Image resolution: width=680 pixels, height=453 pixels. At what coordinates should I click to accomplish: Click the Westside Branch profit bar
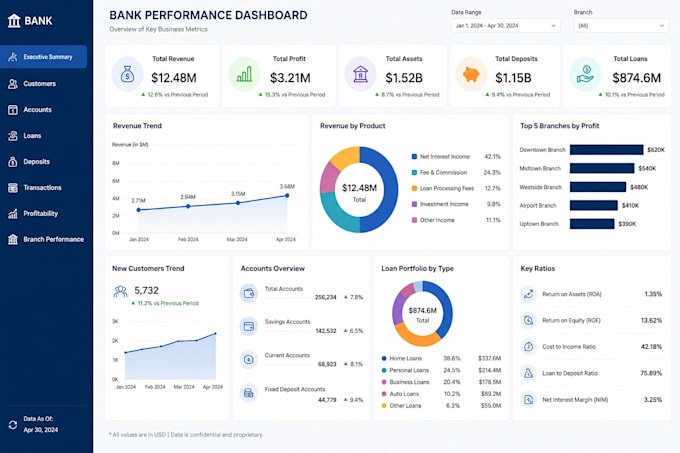[598, 187]
